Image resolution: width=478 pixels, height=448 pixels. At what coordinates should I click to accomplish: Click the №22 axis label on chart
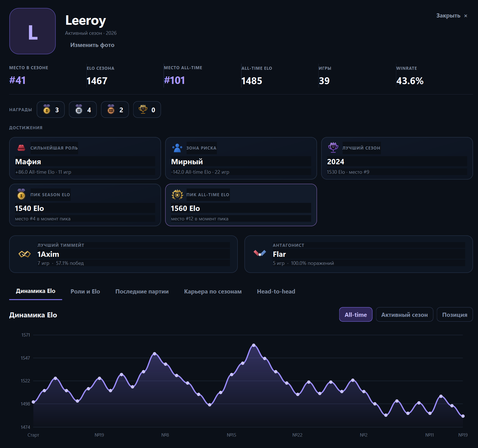click(297, 435)
